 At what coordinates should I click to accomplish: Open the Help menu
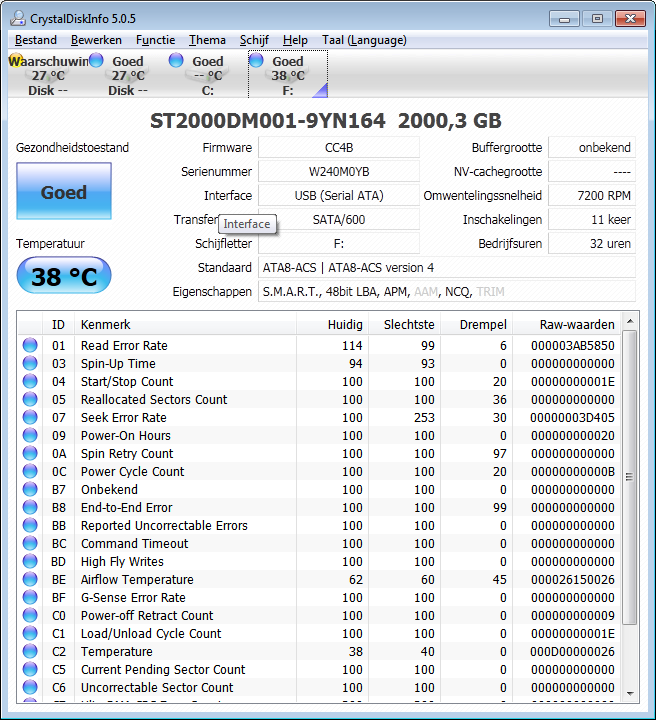295,40
